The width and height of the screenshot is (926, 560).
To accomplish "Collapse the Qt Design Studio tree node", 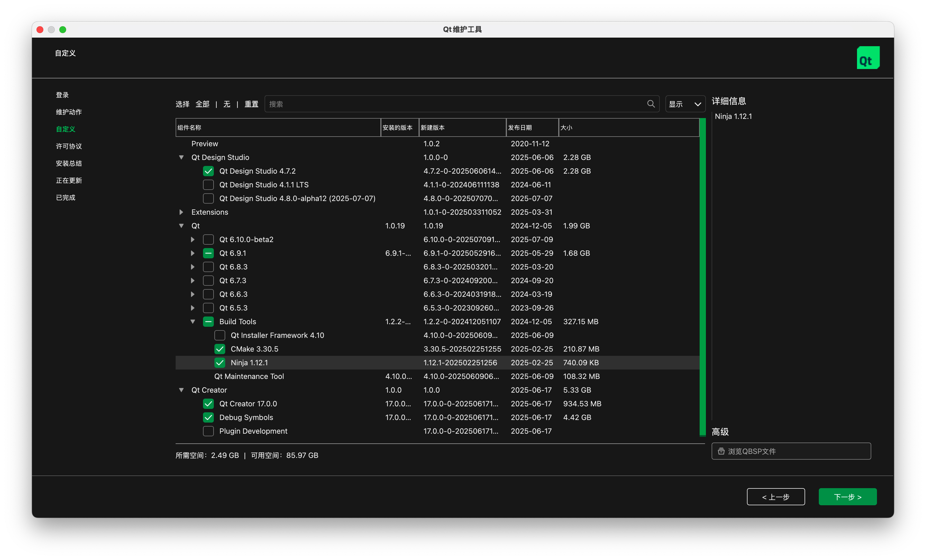I will coord(181,157).
